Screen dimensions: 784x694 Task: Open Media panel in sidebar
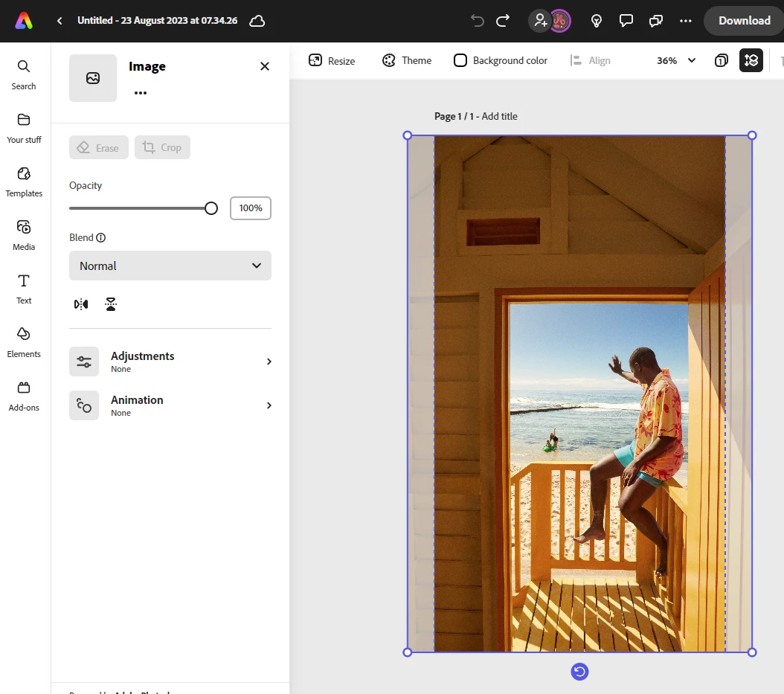point(24,236)
